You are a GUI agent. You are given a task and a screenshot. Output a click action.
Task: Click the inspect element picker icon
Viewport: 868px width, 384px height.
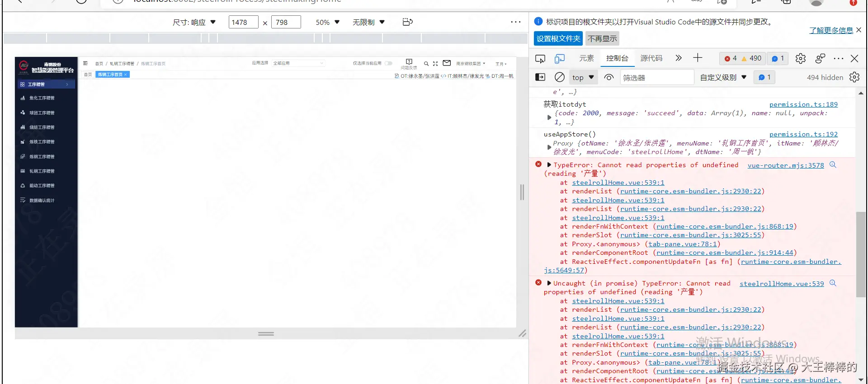(x=540, y=59)
